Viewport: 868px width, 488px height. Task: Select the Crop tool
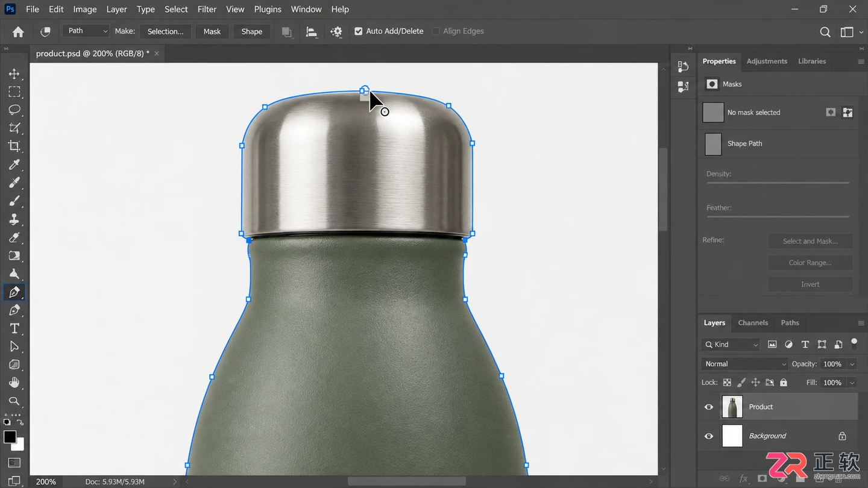point(14,146)
